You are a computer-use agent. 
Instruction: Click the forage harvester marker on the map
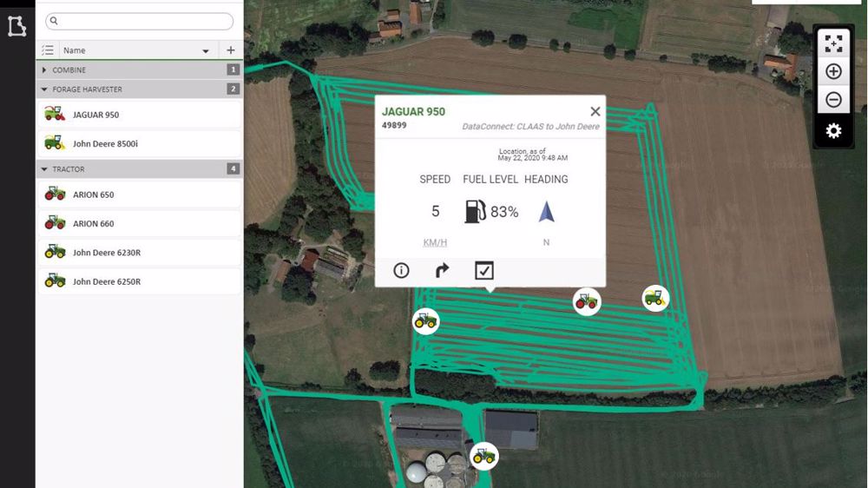click(x=655, y=298)
